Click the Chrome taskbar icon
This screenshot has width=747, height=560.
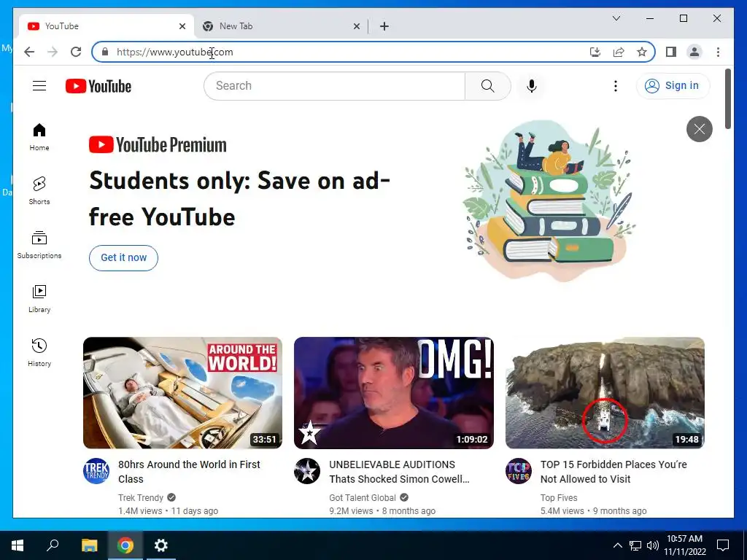point(125,545)
